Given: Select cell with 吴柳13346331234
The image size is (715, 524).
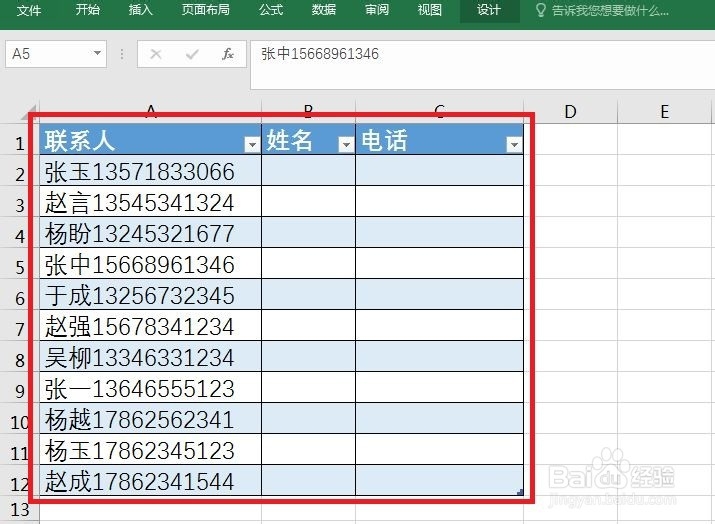Looking at the screenshot, I should 150,356.
